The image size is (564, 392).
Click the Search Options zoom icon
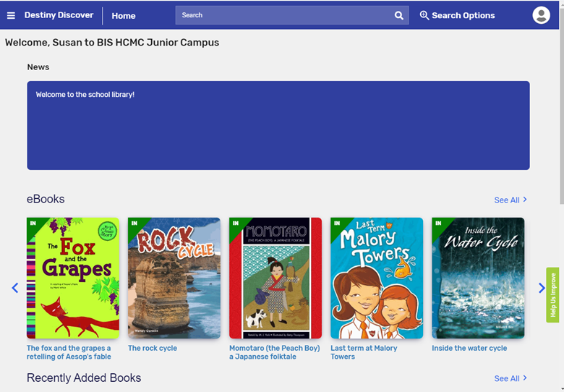424,15
